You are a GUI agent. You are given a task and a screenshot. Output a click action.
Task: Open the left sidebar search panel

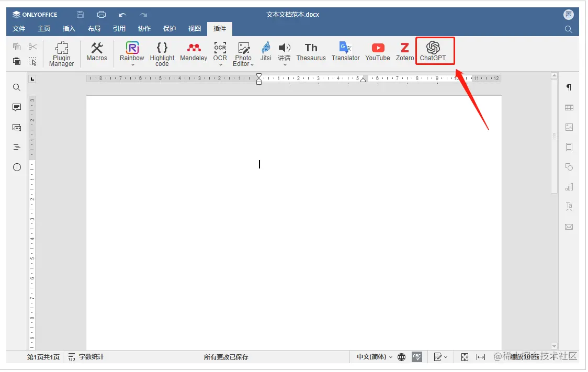[x=17, y=87]
